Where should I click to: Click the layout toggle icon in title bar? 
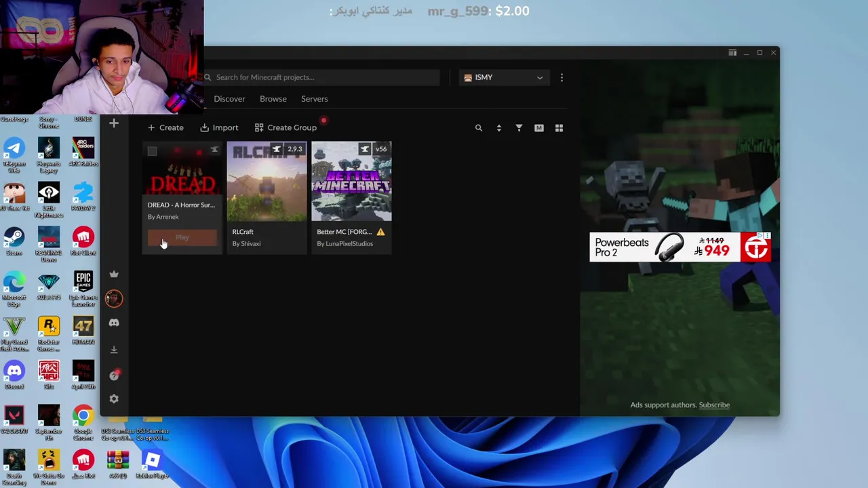click(732, 53)
